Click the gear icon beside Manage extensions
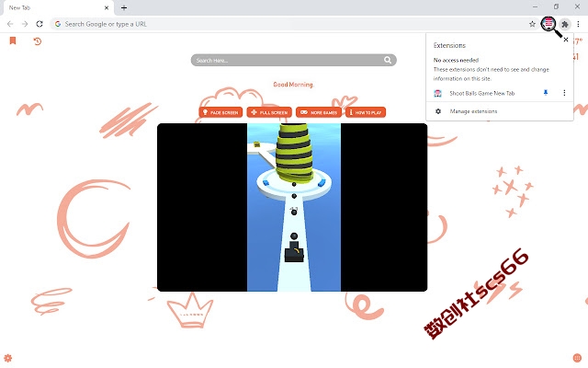Screen dimensions: 588x368 [x=438, y=111]
